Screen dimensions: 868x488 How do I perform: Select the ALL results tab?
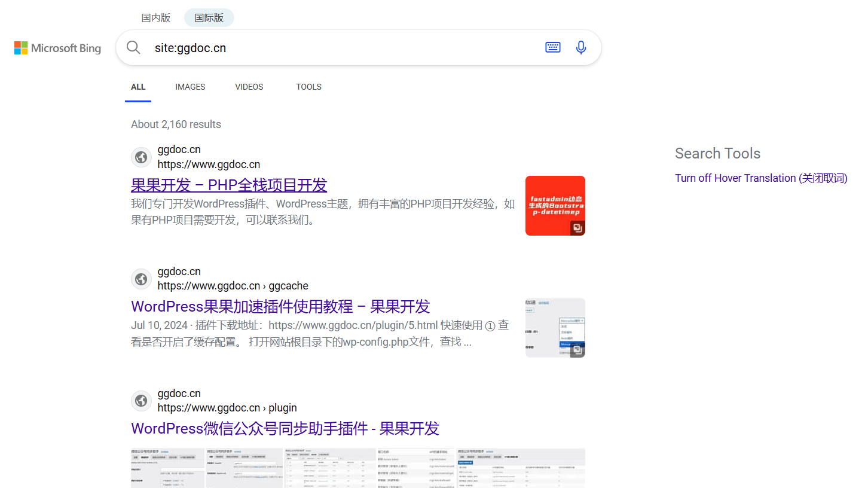[138, 87]
